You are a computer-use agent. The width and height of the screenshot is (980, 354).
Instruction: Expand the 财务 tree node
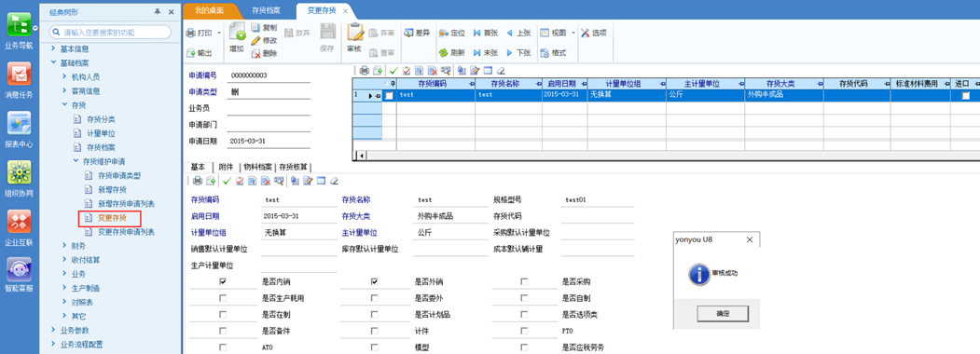pyautogui.click(x=64, y=246)
